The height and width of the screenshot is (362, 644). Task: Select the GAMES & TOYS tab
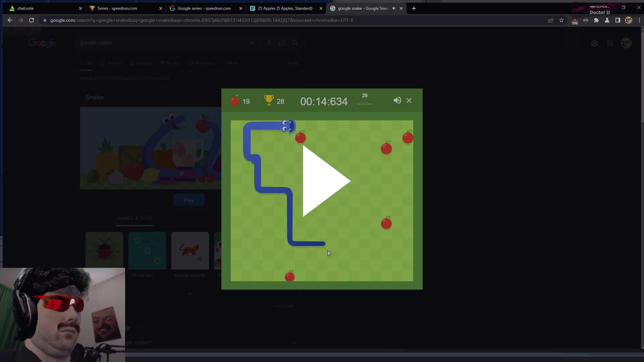click(135, 218)
